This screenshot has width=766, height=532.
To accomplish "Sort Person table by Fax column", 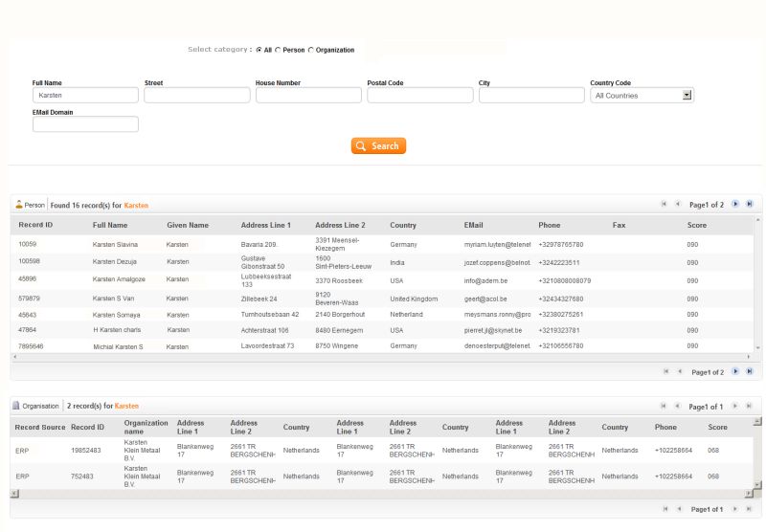I will [619, 225].
